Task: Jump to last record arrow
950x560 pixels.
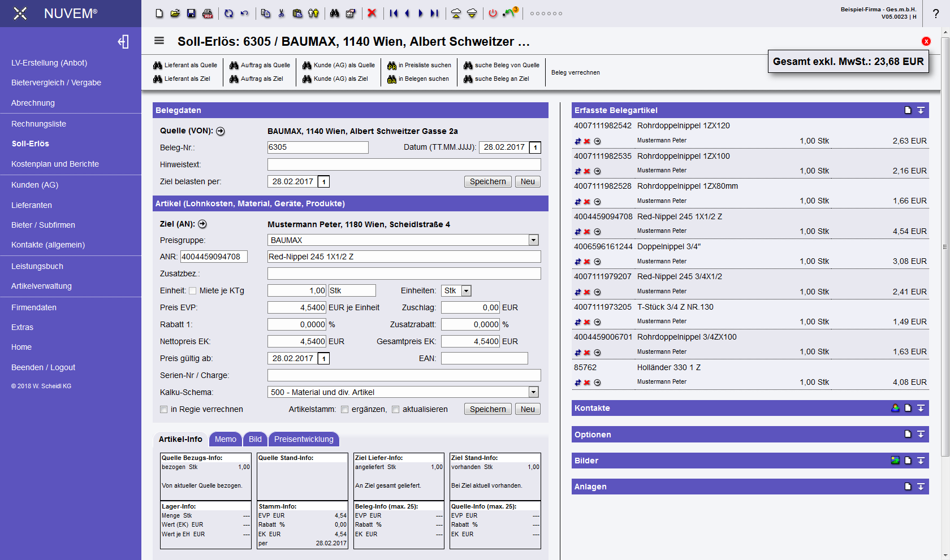Action: click(x=434, y=13)
